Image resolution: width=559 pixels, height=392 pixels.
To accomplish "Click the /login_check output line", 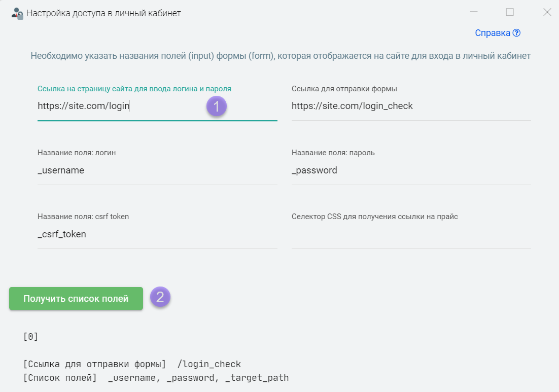I will (132, 364).
